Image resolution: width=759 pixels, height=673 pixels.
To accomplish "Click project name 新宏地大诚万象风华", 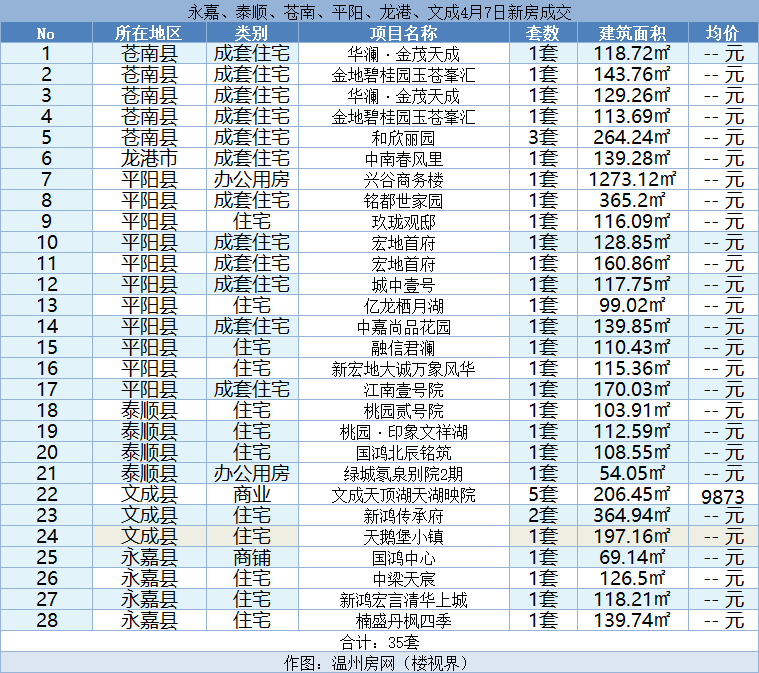I will click(x=403, y=369).
